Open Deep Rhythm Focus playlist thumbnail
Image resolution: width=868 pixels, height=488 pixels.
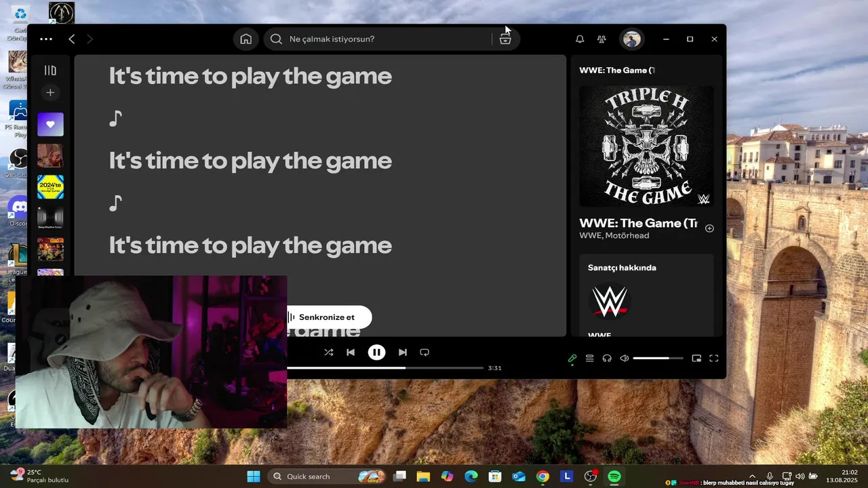[x=50, y=218]
